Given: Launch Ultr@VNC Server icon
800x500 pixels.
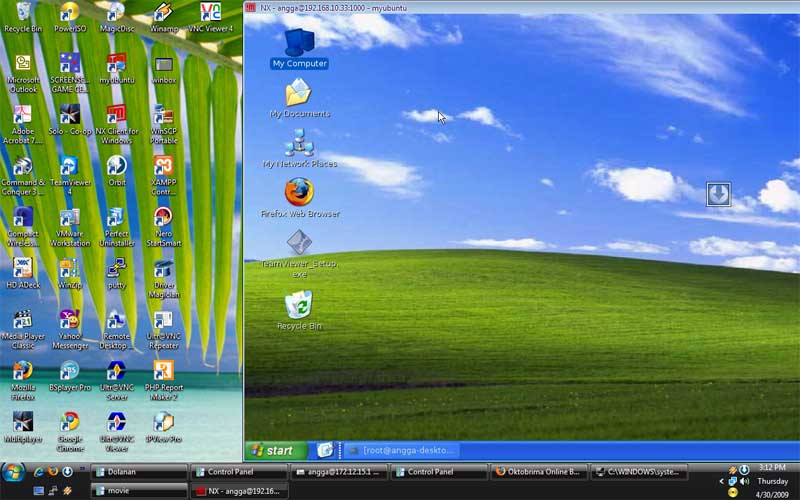Looking at the screenshot, I should (x=116, y=381).
